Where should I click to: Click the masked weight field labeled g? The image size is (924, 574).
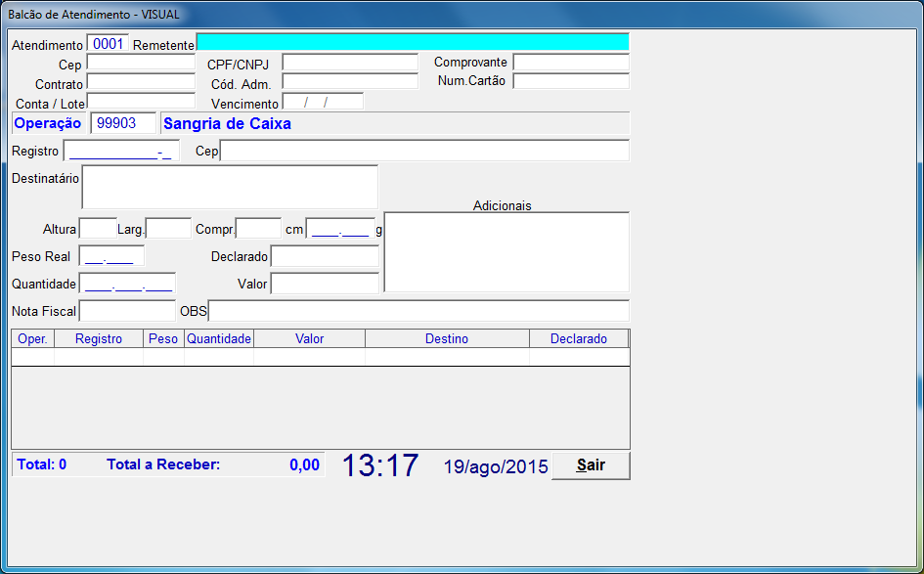pyautogui.click(x=340, y=229)
